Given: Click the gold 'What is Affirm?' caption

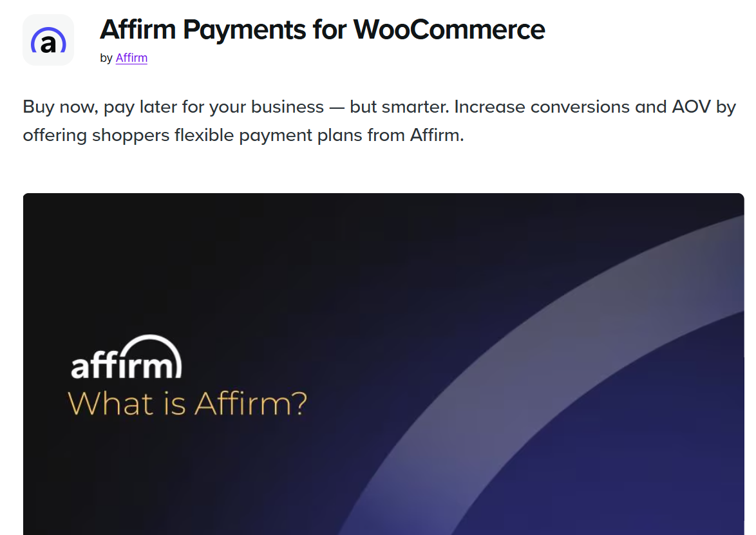Looking at the screenshot, I should pos(186,404).
